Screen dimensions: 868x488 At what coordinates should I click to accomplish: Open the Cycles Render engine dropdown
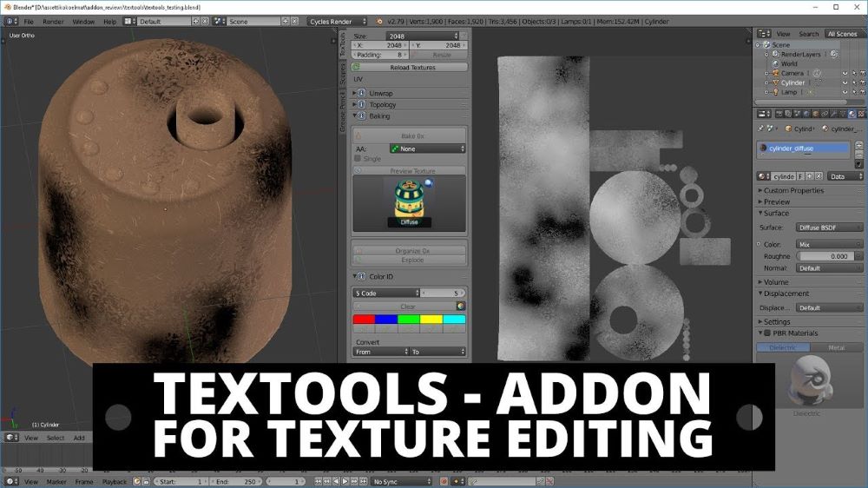point(337,22)
